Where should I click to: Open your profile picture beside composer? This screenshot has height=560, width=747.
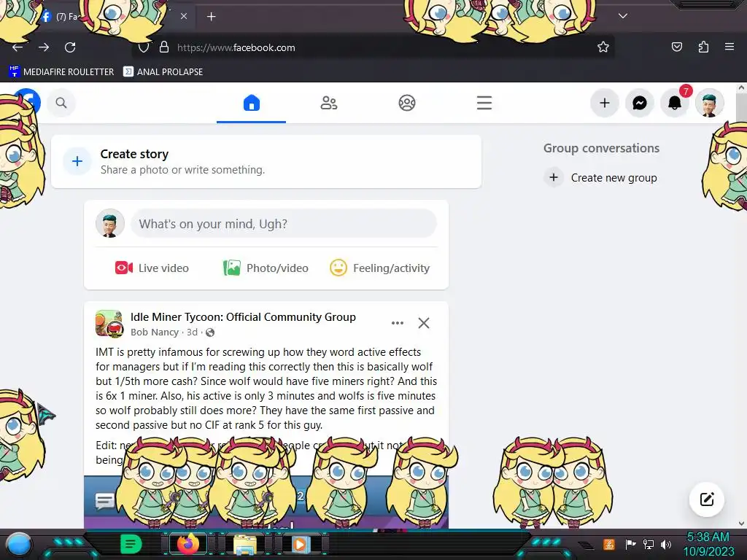click(110, 223)
